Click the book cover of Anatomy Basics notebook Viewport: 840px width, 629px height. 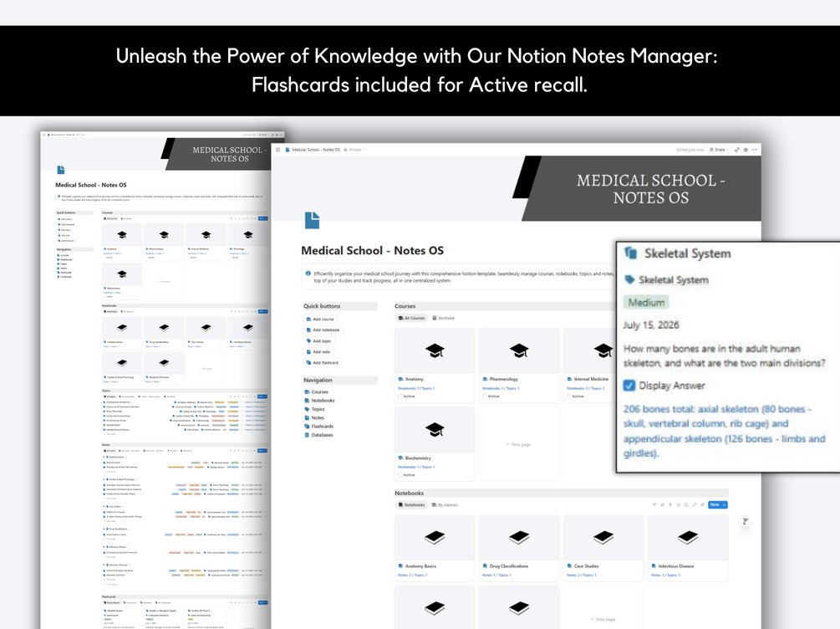pos(435,537)
